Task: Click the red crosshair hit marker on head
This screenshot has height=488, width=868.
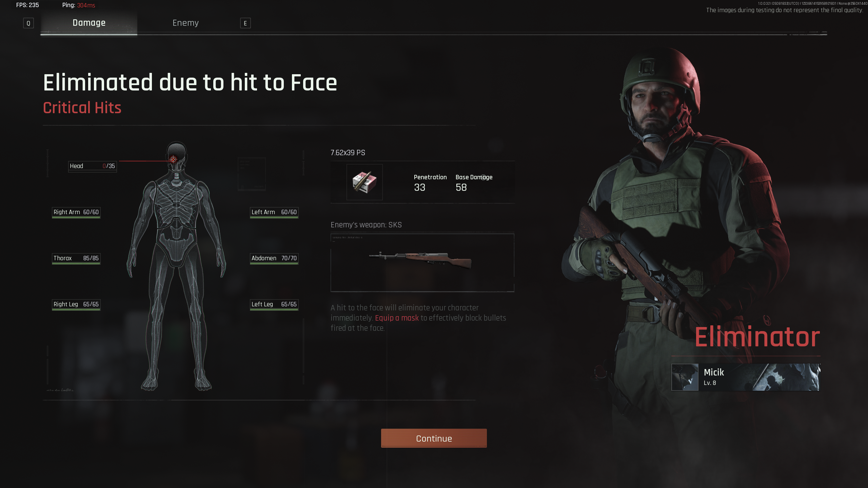Action: [173, 159]
